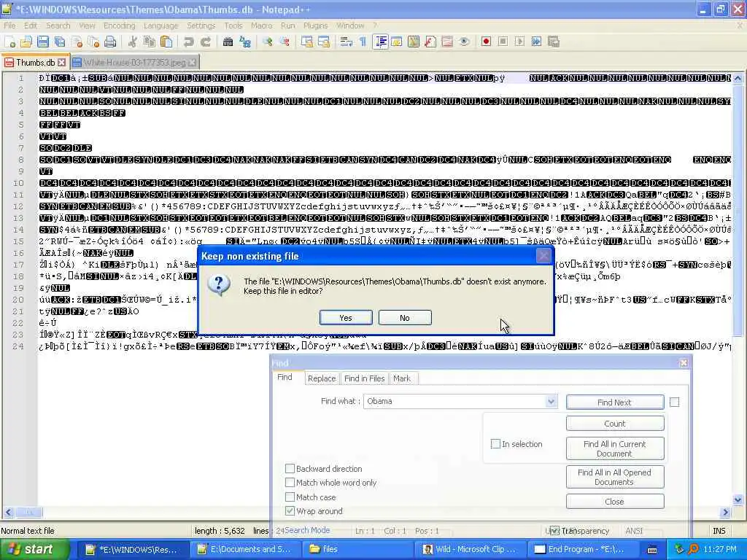Viewport: 747px width, 560px height.
Task: Check Backward direction option
Action: click(x=290, y=469)
